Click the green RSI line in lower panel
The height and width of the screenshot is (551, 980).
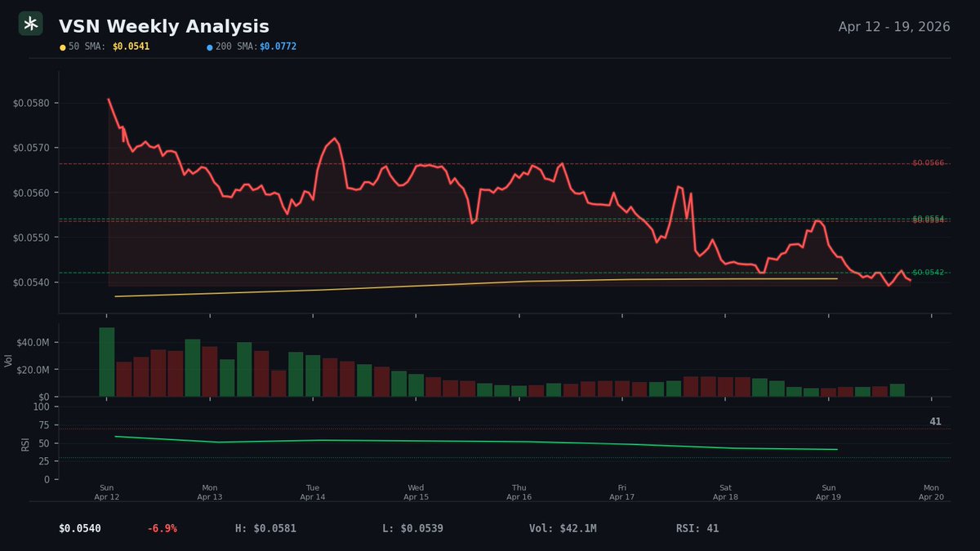pos(490,441)
